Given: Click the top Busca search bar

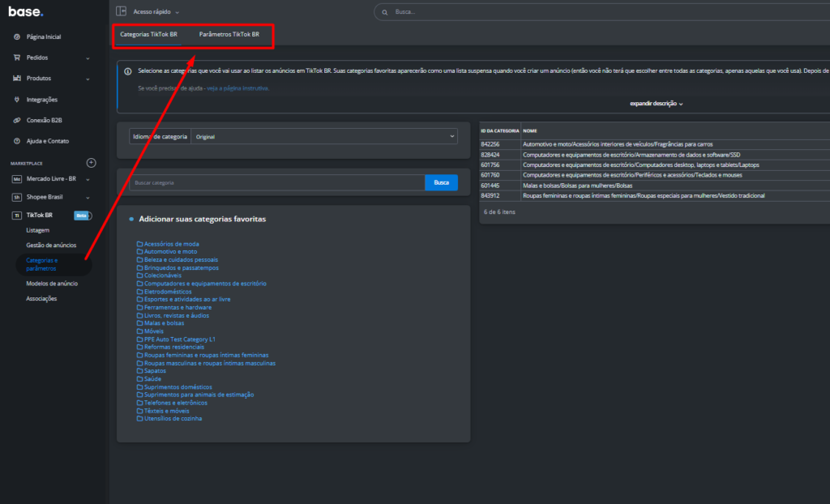Looking at the screenshot, I should pyautogui.click(x=603, y=12).
